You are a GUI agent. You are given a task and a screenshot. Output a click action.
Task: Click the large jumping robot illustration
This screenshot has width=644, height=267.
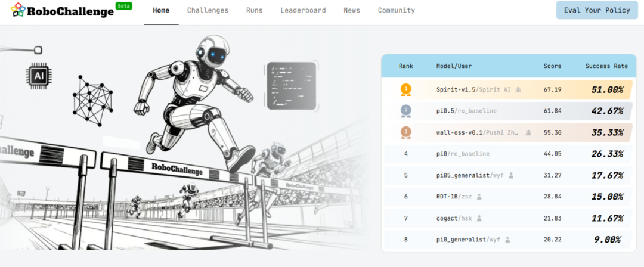tap(196, 103)
